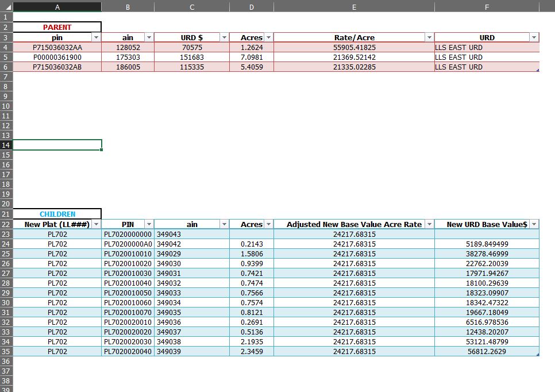Open the URD column filter dropdown
The width and height of the screenshot is (555, 392).
(534, 37)
